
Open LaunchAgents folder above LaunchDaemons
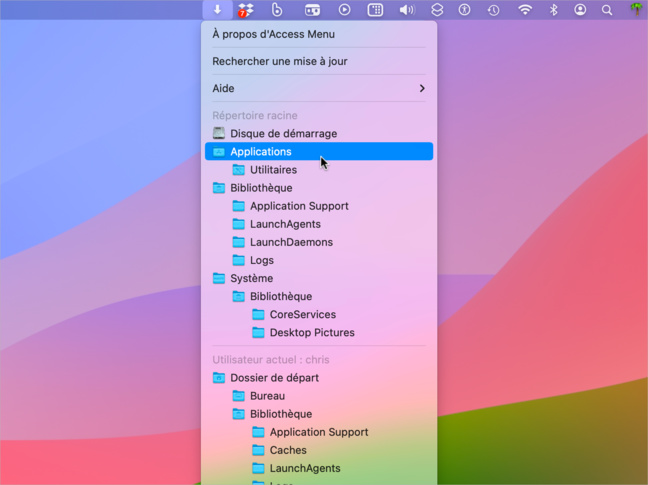tap(319, 224)
